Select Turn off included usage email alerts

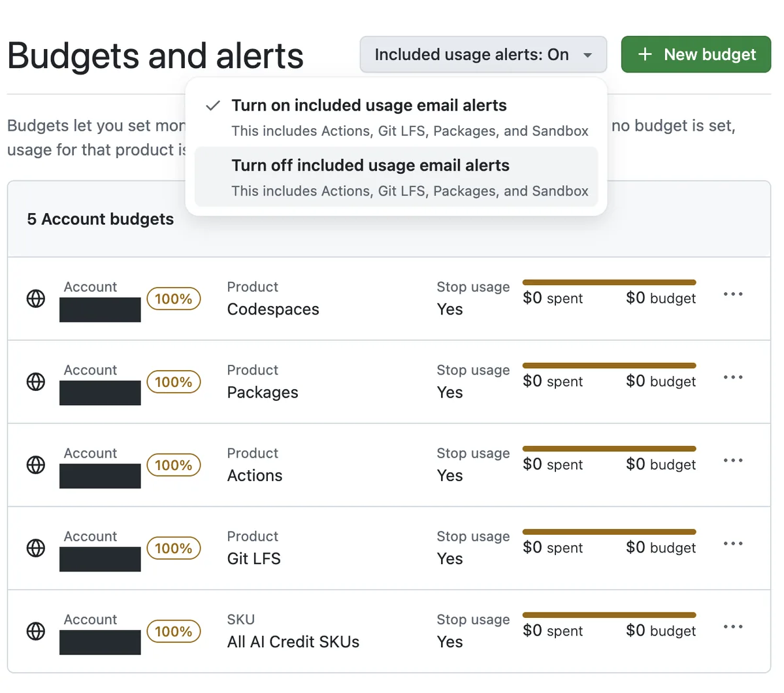click(397, 177)
